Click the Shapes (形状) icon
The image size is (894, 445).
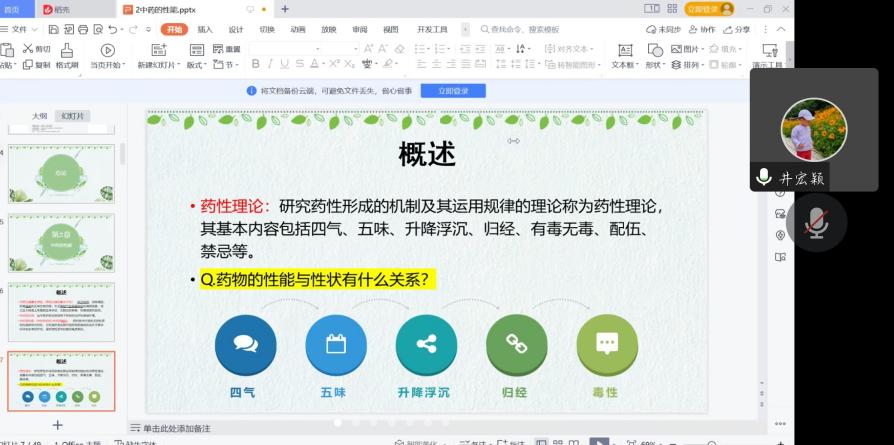(655, 50)
